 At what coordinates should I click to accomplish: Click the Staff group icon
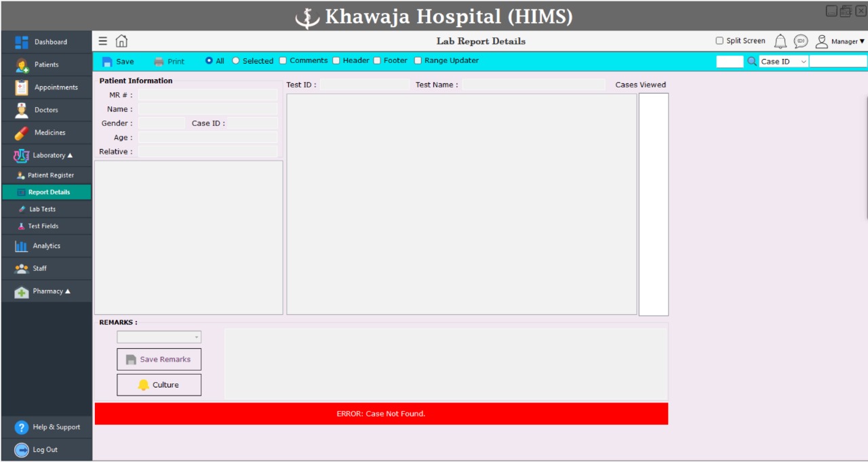(22, 268)
